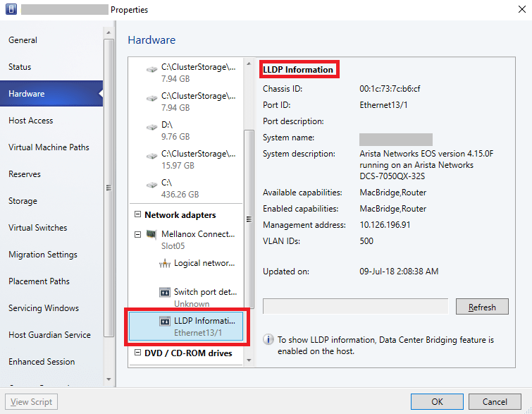Open the Host Guardian Service tab
The width and height of the screenshot is (532, 414).
(49, 335)
